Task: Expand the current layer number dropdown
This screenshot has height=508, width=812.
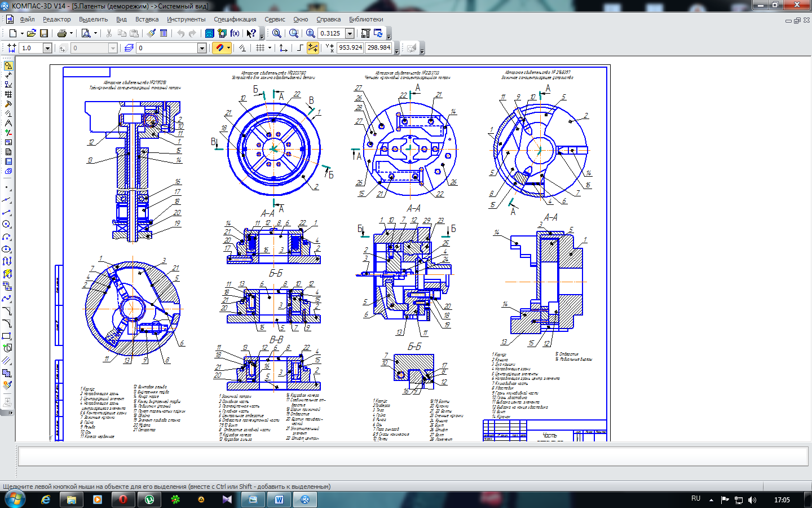Action: point(201,48)
